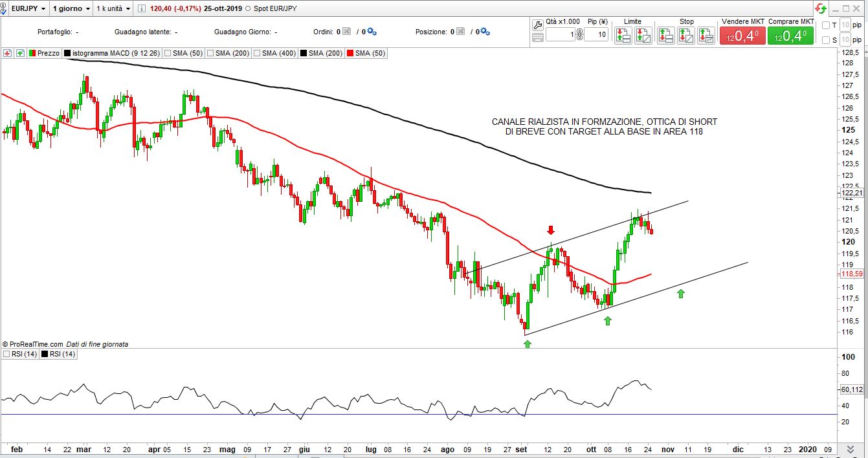Image resolution: width=868 pixels, height=458 pixels.
Task: Open the gear icon next to Ordini
Action: coord(372,32)
